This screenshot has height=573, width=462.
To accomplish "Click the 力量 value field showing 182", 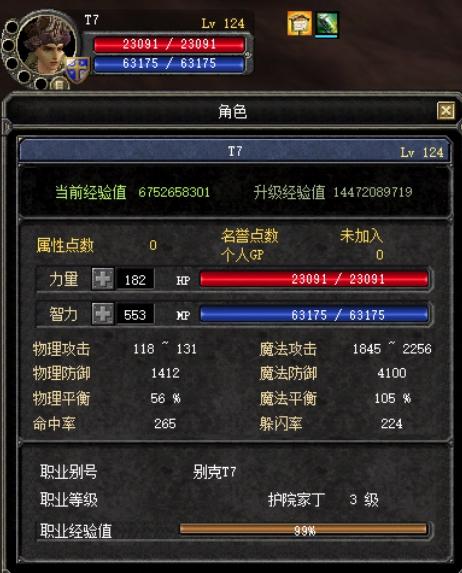I will click(x=135, y=280).
